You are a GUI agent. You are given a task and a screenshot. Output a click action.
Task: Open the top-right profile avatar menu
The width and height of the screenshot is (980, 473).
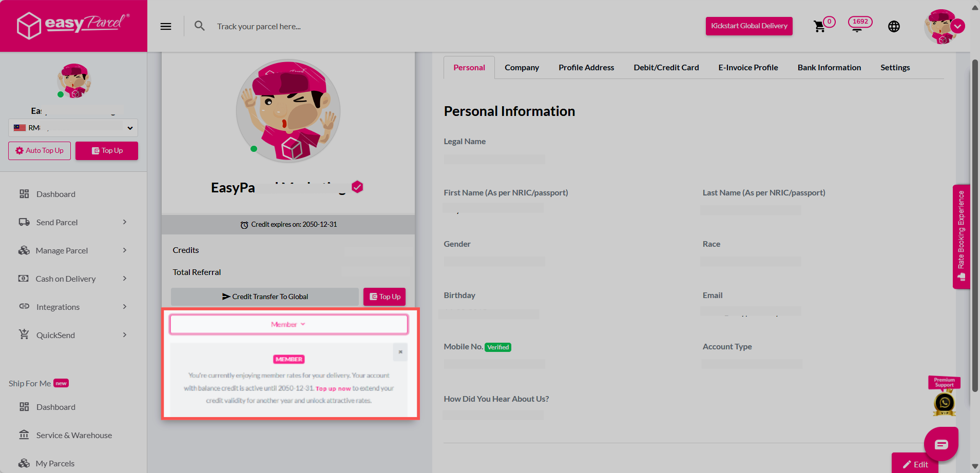944,26
